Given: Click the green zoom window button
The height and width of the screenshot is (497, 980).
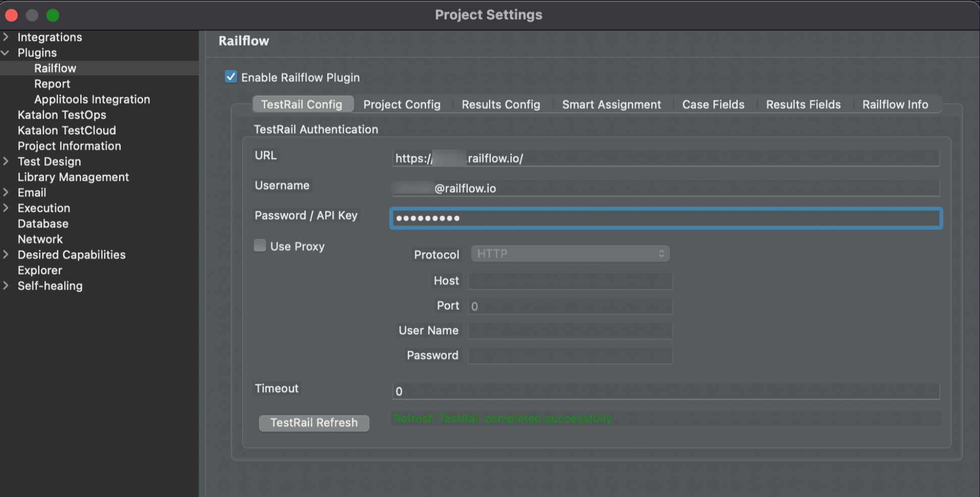Looking at the screenshot, I should point(53,15).
